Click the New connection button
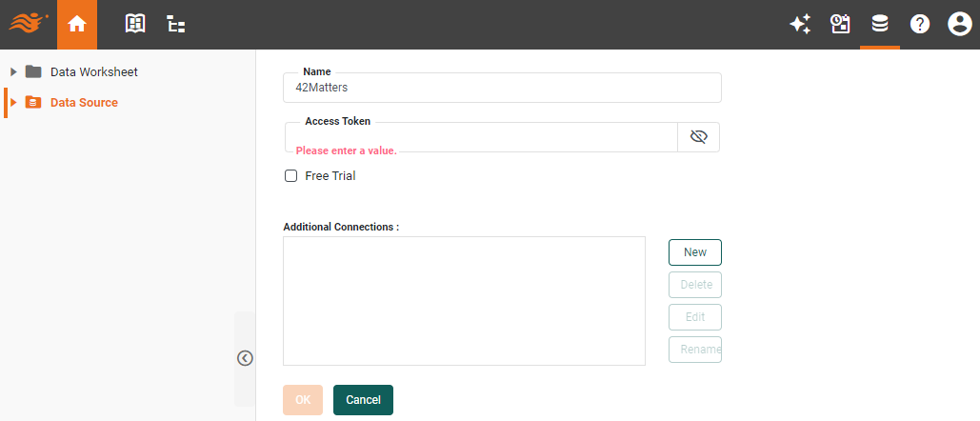 tap(694, 252)
